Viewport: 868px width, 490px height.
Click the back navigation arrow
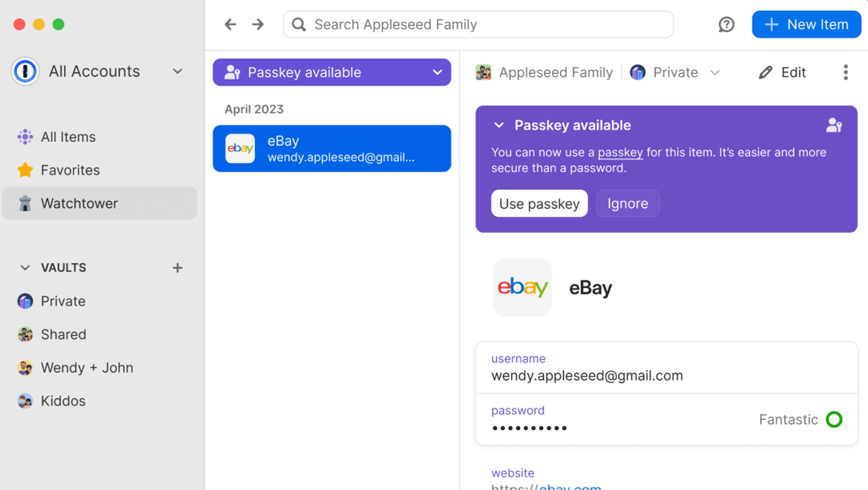tap(230, 24)
